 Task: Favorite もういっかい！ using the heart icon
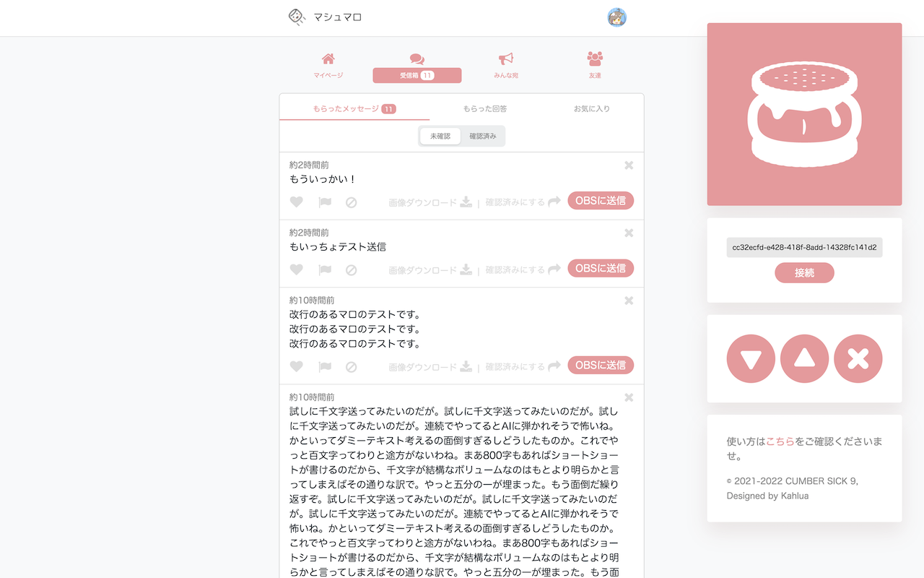coord(297,202)
